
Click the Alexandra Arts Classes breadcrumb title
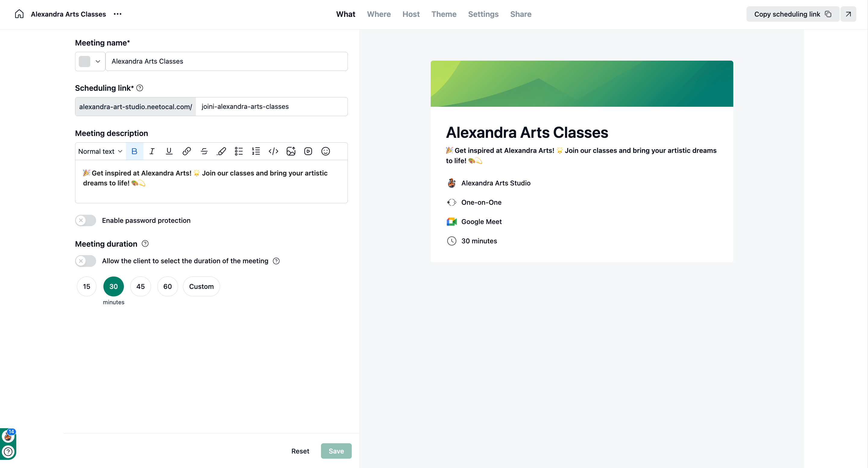pyautogui.click(x=68, y=14)
